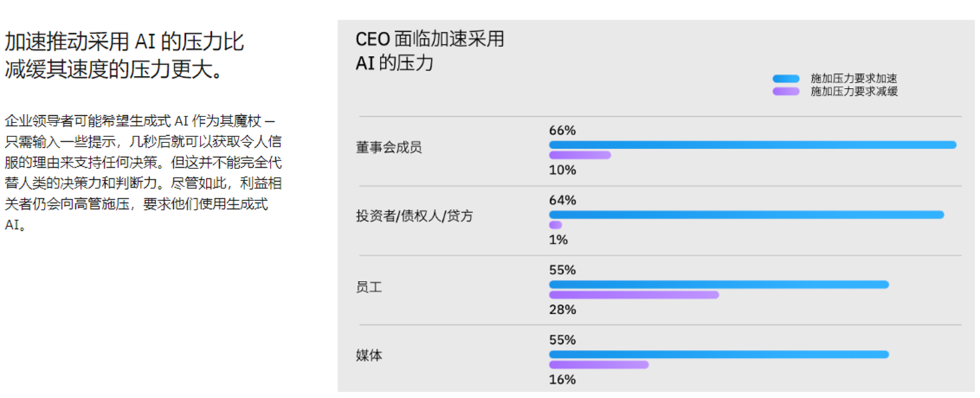Image resolution: width=980 pixels, height=398 pixels.
Task: Click the 董事会成员 purple 10% bar
Action: tap(580, 155)
